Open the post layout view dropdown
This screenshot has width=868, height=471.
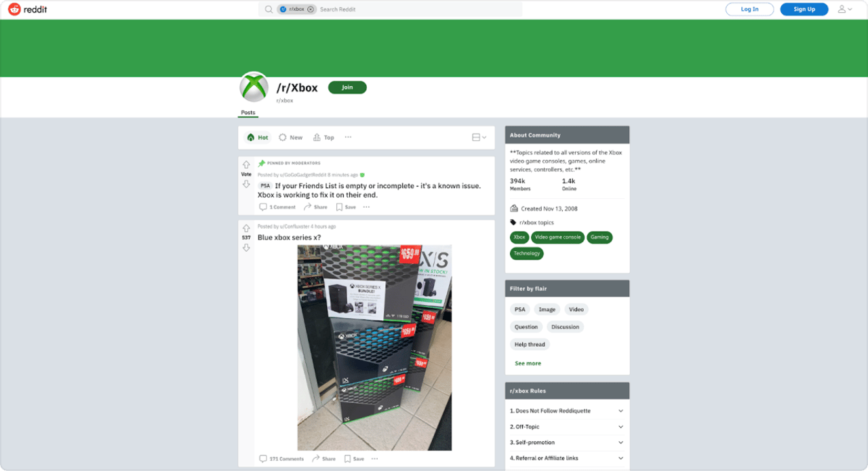pos(479,137)
